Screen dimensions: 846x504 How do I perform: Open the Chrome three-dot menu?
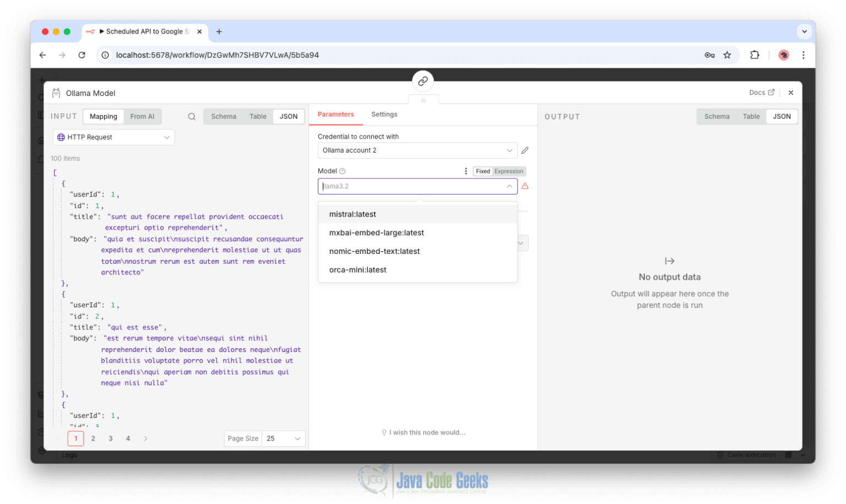point(803,55)
